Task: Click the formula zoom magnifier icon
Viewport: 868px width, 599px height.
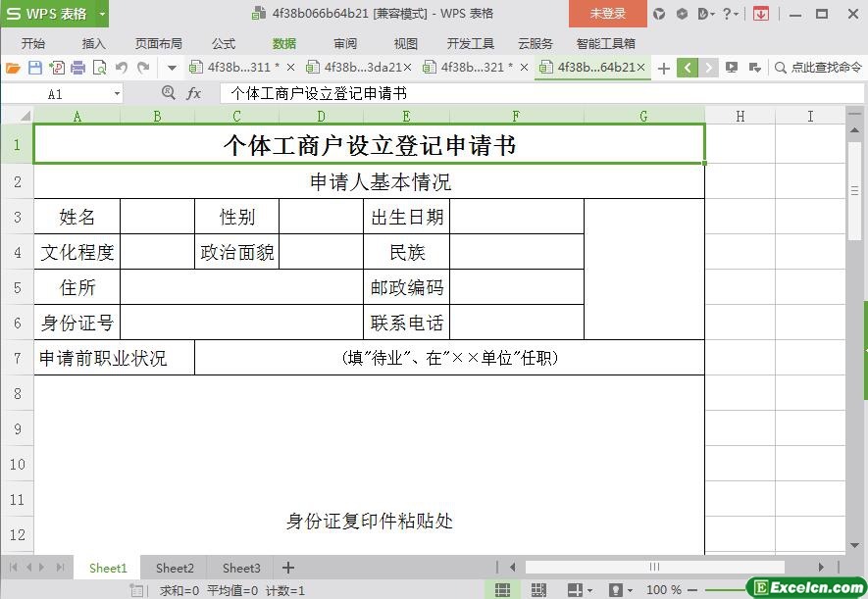Action: click(x=169, y=93)
